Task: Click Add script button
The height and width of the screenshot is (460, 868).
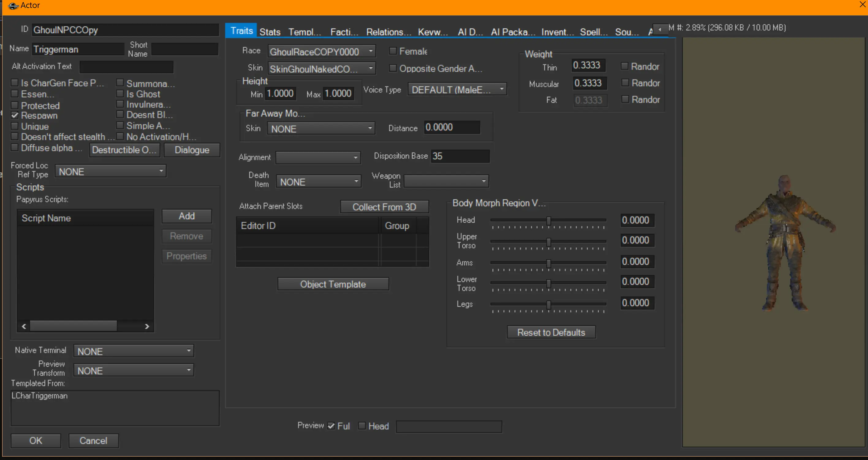Action: click(x=187, y=216)
